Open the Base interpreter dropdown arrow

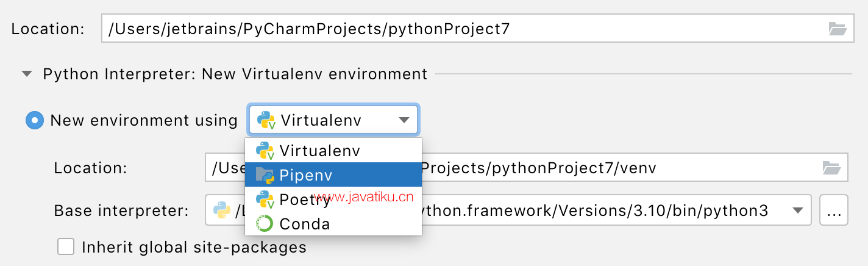797,210
